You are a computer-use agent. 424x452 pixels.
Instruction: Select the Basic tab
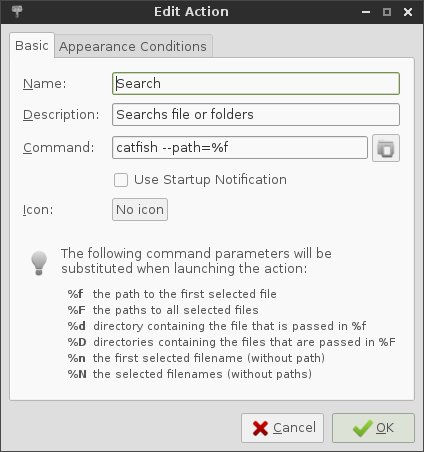(x=32, y=45)
